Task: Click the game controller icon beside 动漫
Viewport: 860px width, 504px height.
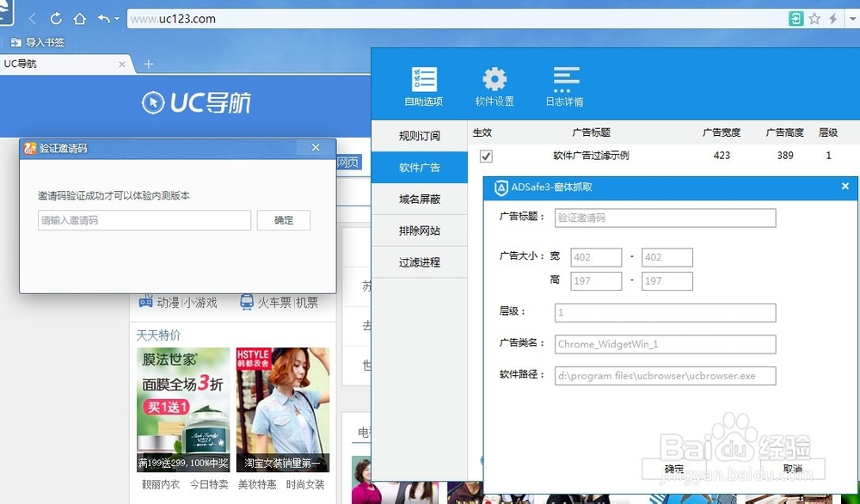Action: [x=145, y=302]
